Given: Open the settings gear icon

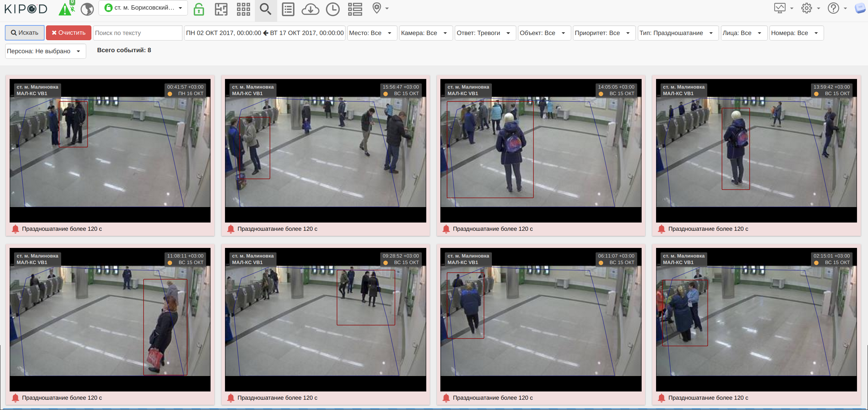Looking at the screenshot, I should point(807,8).
